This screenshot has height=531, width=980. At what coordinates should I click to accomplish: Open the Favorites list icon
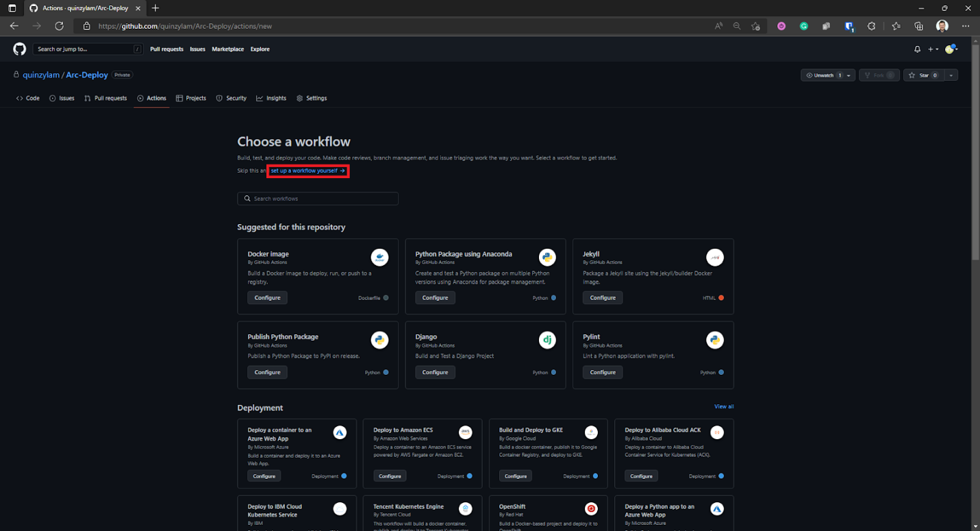[x=896, y=26]
